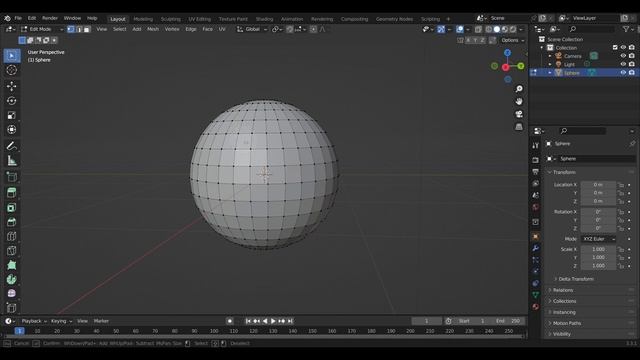Expand the Relations panel
Screen dimensions: 640x360
point(563,290)
